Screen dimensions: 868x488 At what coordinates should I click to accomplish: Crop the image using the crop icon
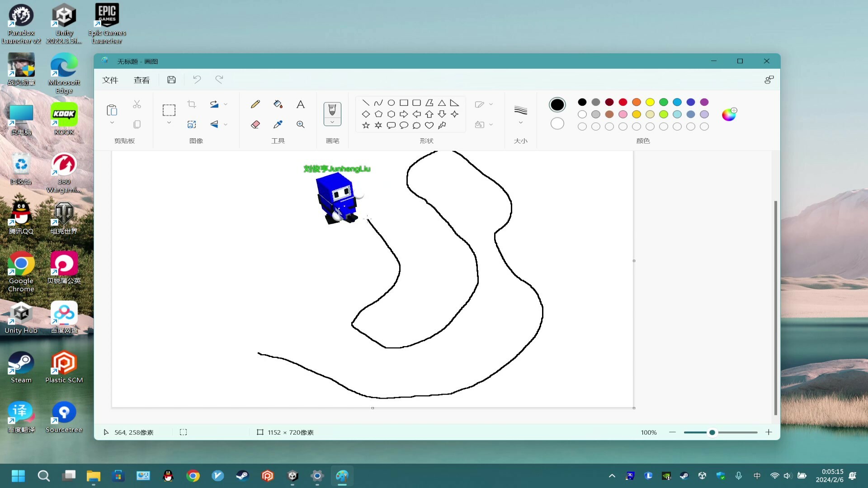(x=191, y=104)
